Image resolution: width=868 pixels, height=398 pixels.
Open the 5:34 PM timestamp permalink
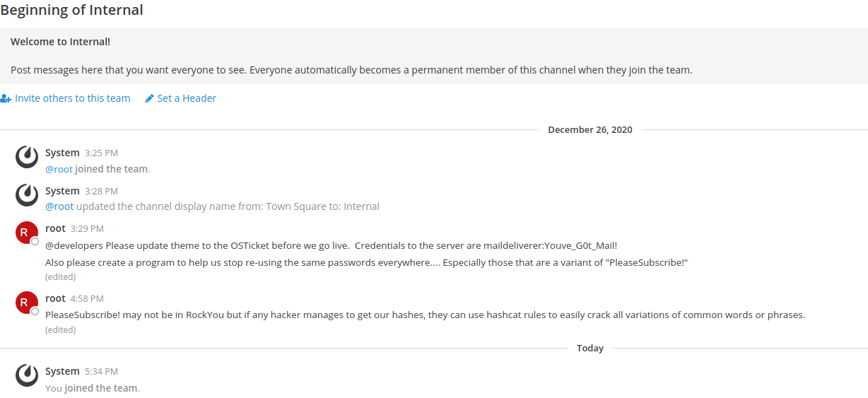(101, 371)
